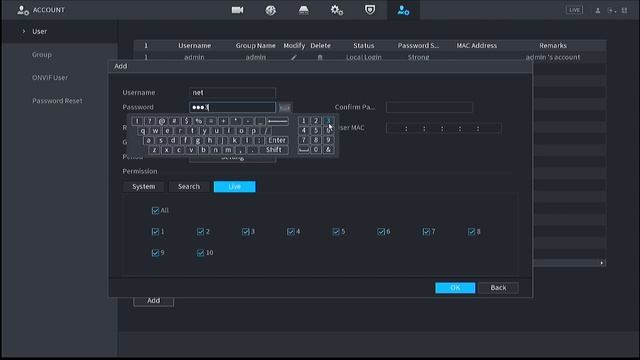
Task: Click the numpad 3 key
Action: [328, 121]
